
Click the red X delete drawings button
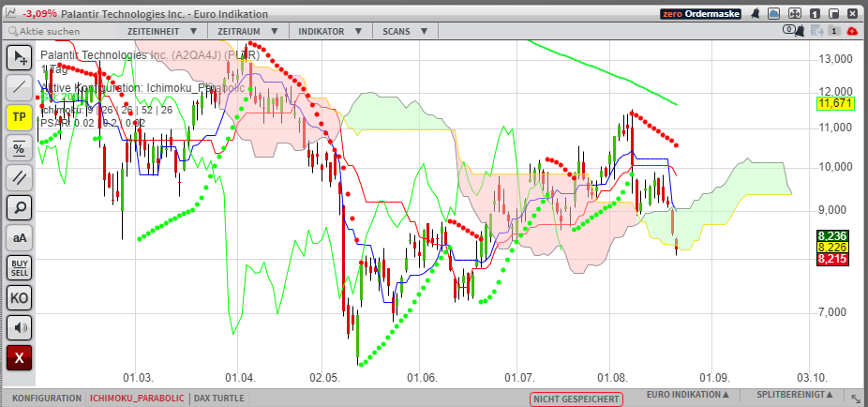pyautogui.click(x=20, y=358)
